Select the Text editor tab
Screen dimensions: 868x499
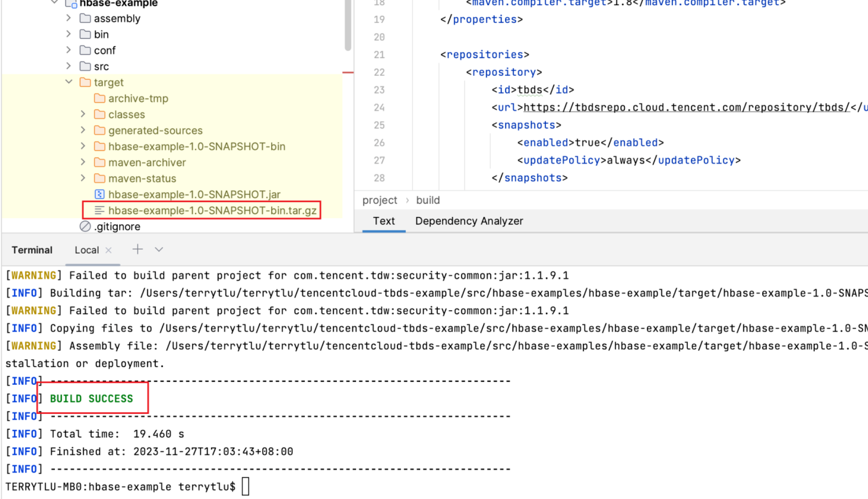[x=384, y=221]
